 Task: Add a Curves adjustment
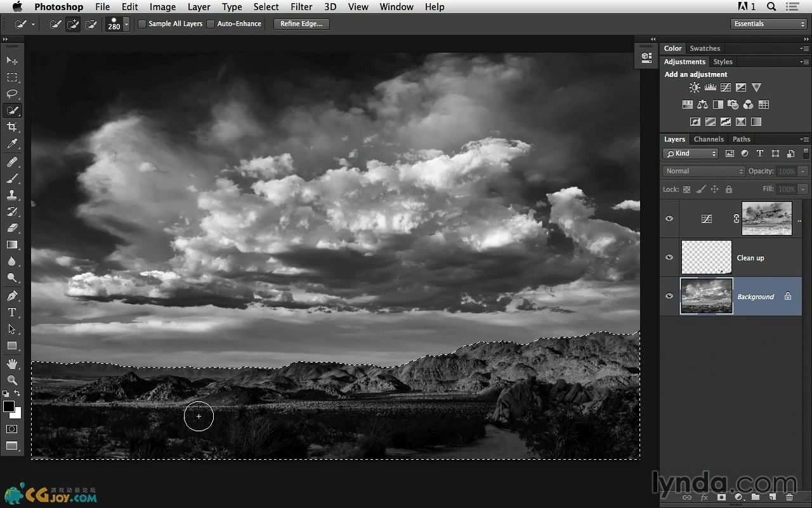click(726, 88)
